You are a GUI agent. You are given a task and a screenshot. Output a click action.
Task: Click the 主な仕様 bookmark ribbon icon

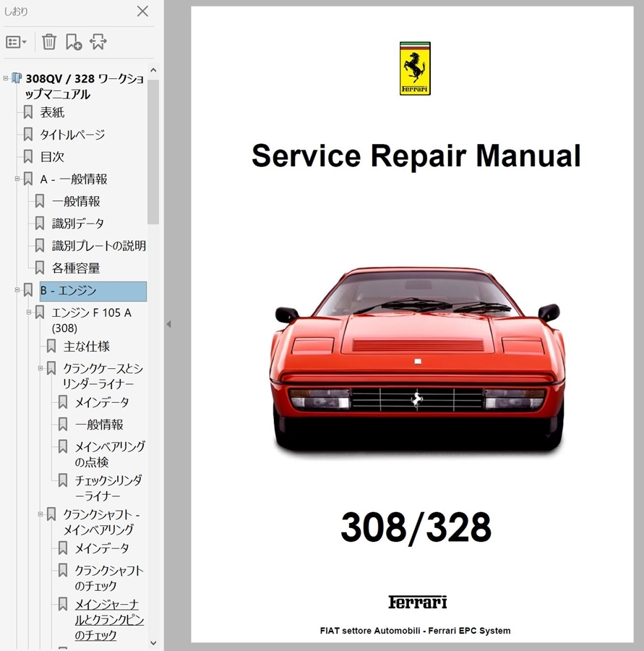tap(51, 346)
